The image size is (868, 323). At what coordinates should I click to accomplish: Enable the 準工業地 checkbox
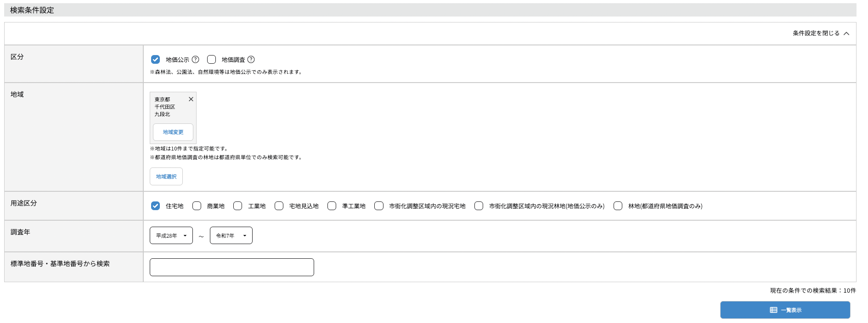(x=332, y=206)
